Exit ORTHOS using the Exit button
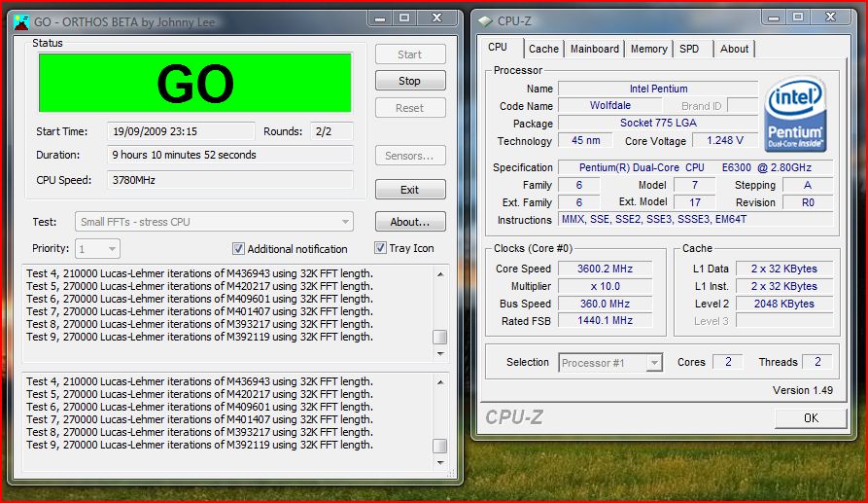The width and height of the screenshot is (868, 503). [x=409, y=190]
